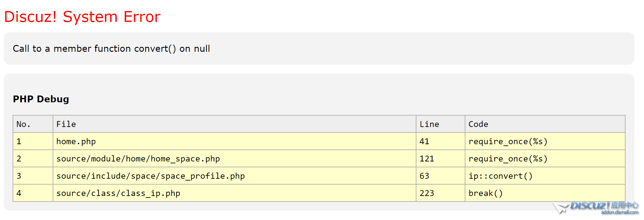Click the Code column header

pos(545,124)
